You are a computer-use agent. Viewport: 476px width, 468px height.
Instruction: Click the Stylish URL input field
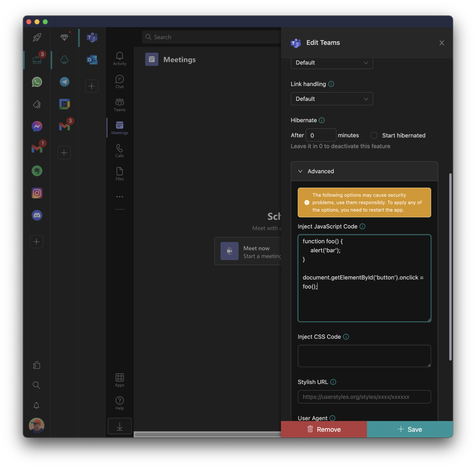tap(364, 397)
